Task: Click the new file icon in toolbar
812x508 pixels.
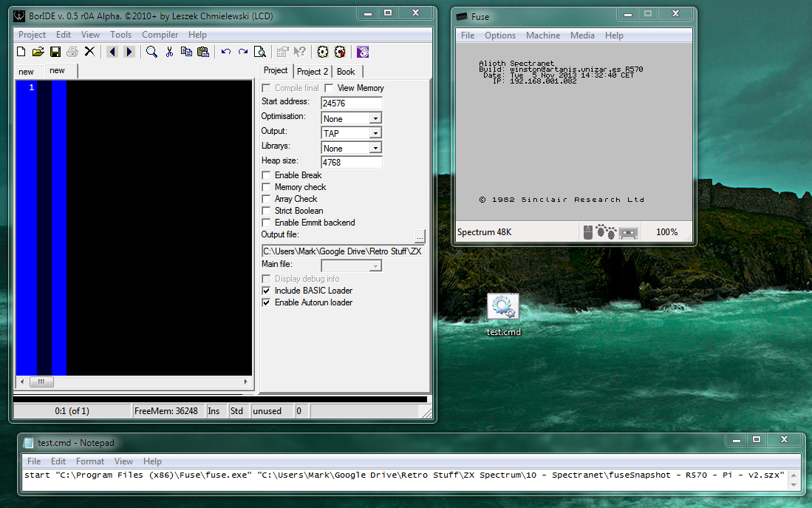Action: point(21,52)
